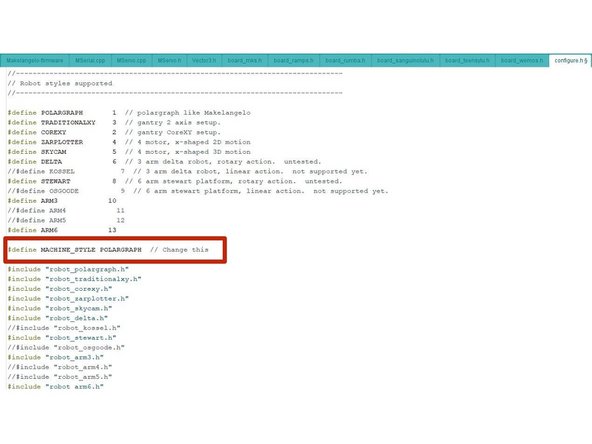Open the board_rumba.h tab
This screenshot has height=444, width=592.
pyautogui.click(x=345, y=60)
